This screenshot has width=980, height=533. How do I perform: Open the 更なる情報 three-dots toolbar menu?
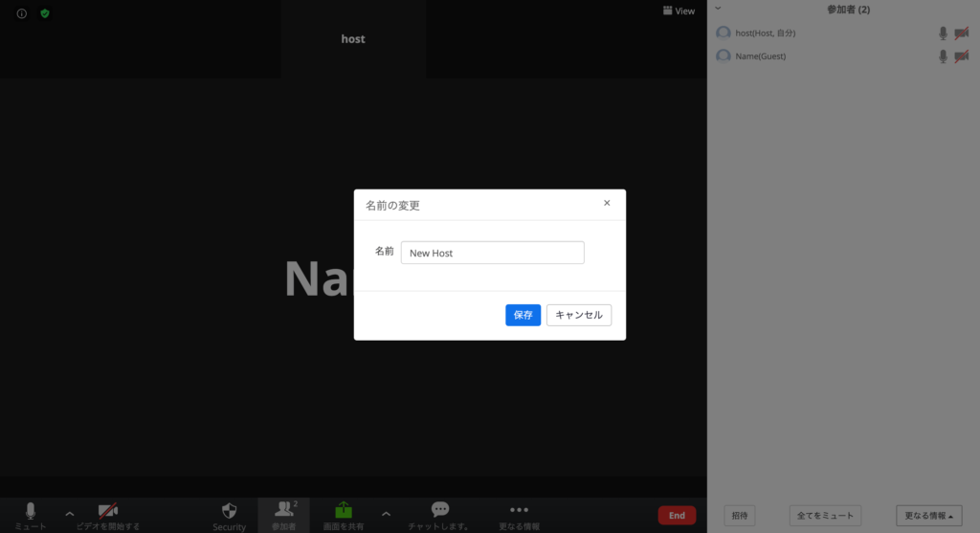click(519, 511)
